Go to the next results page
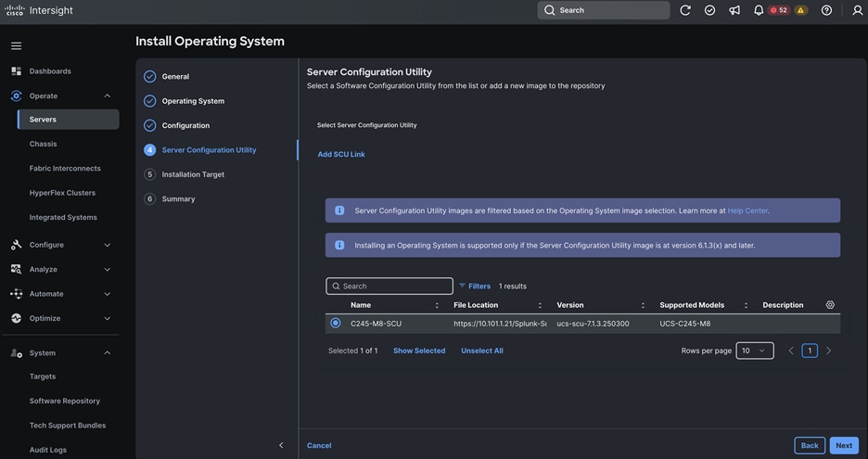 [x=829, y=351]
